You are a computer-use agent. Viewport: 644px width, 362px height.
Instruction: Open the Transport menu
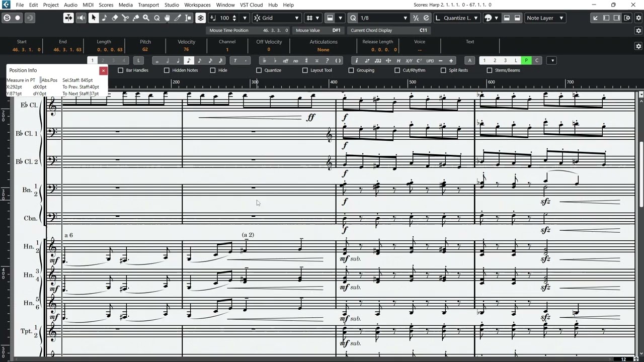[148, 5]
